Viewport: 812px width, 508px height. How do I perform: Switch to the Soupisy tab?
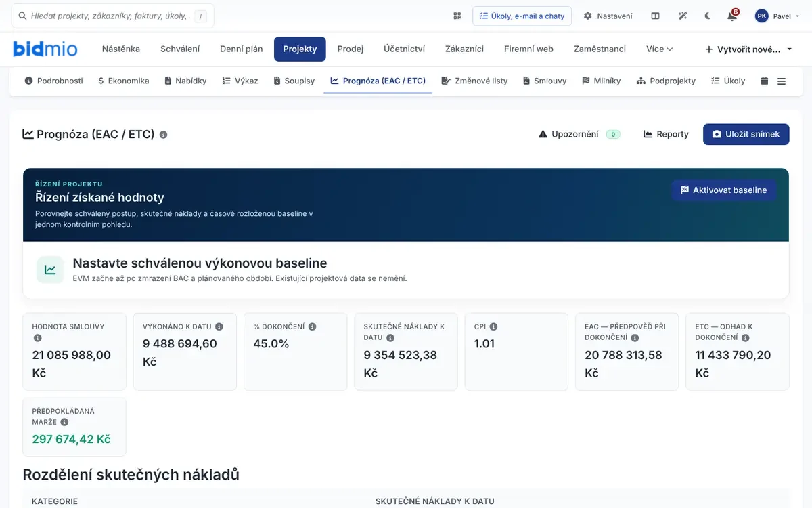coord(294,81)
